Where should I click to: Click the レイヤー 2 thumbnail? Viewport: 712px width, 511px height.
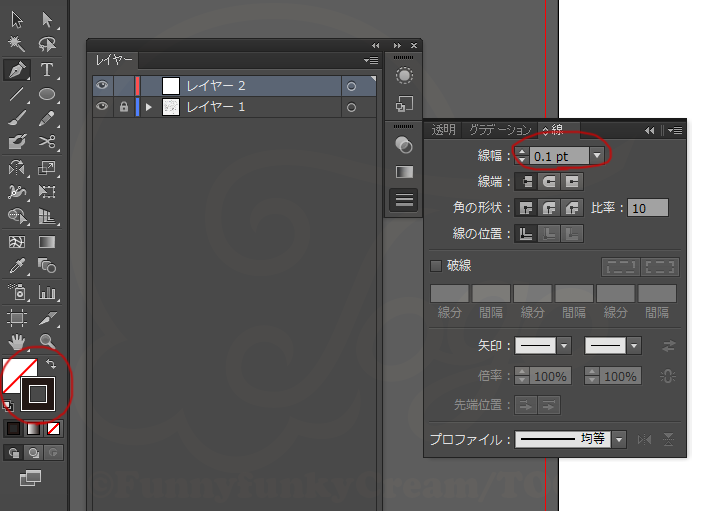[x=171, y=86]
